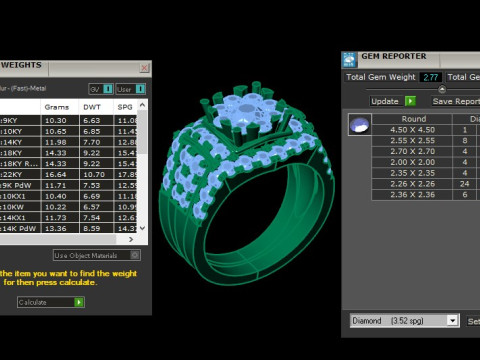
Task: Click the weights table scroll-up arrow
Action: point(143,105)
